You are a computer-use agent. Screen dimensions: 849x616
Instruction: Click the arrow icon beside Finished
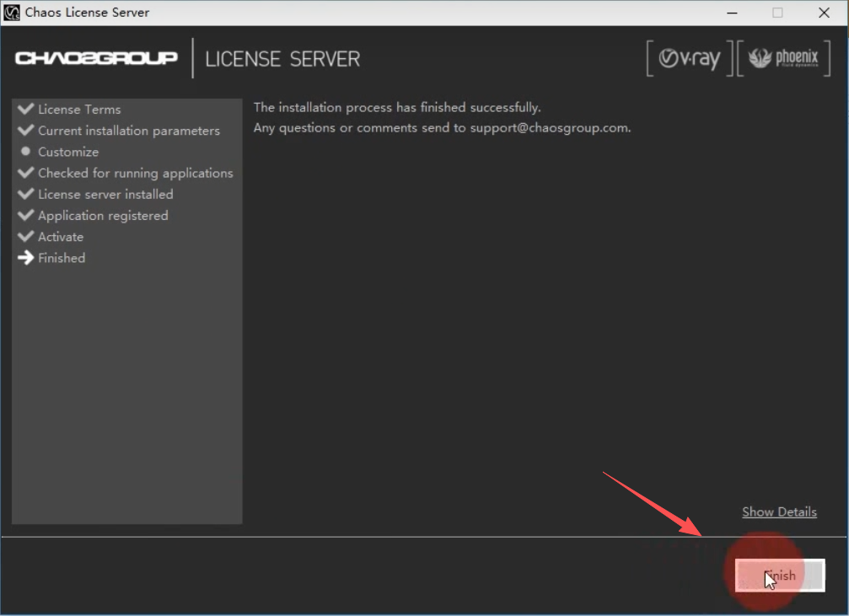(x=25, y=258)
